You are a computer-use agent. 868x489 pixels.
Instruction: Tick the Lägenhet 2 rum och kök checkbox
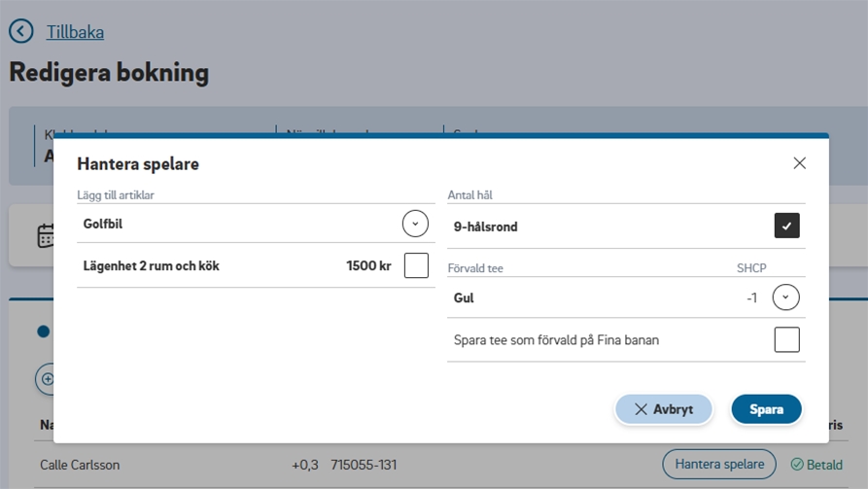[416, 265]
